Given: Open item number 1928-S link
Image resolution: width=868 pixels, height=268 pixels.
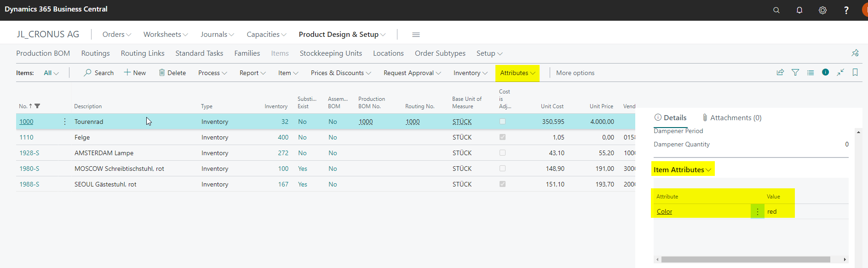Looking at the screenshot, I should 29,153.
